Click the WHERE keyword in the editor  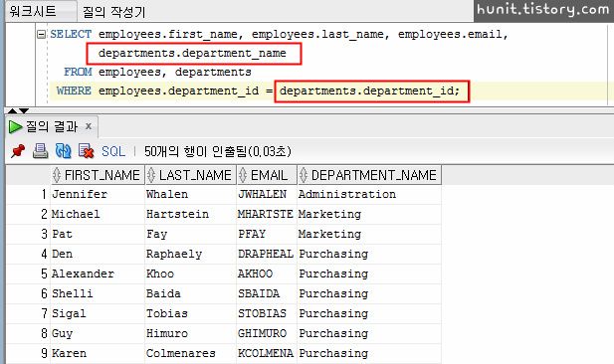74,91
